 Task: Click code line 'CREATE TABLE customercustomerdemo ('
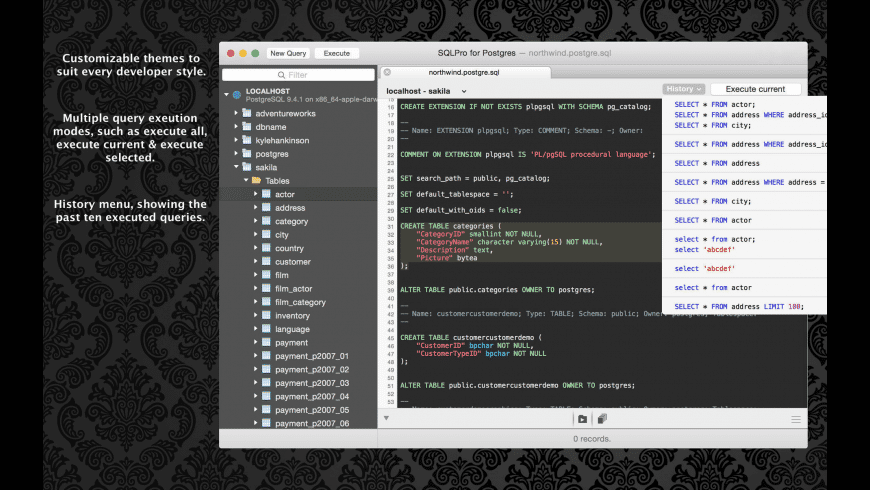coord(471,337)
